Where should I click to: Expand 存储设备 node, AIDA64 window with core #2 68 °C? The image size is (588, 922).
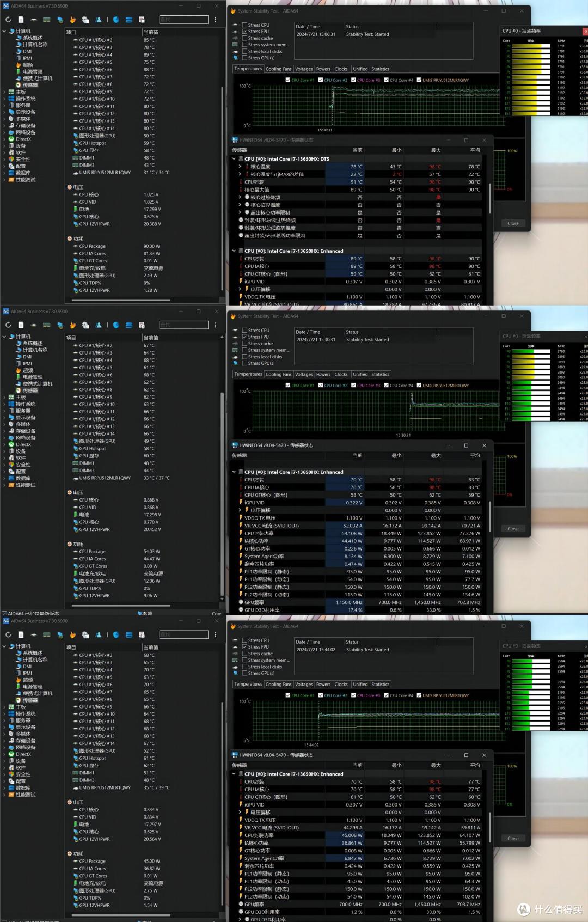pyautogui.click(x=4, y=741)
